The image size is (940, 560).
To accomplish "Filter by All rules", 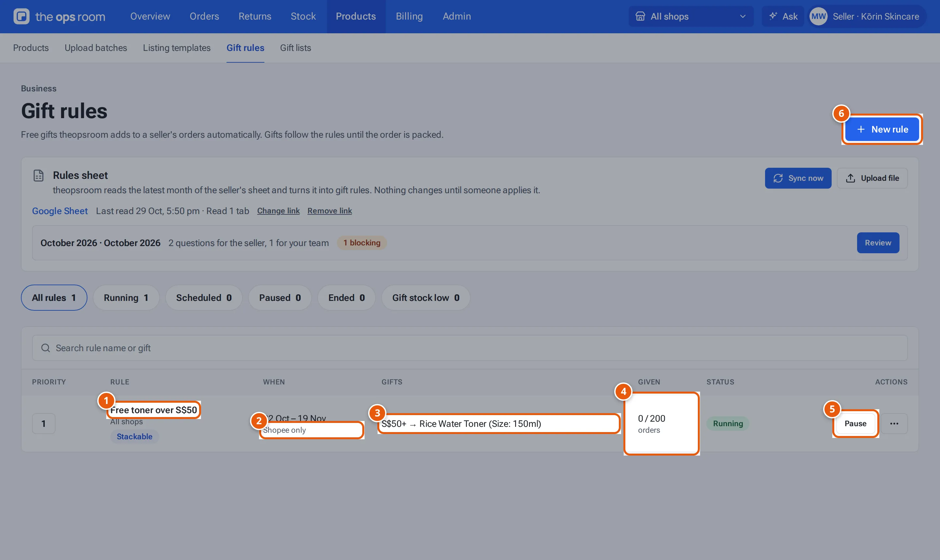I will point(54,297).
